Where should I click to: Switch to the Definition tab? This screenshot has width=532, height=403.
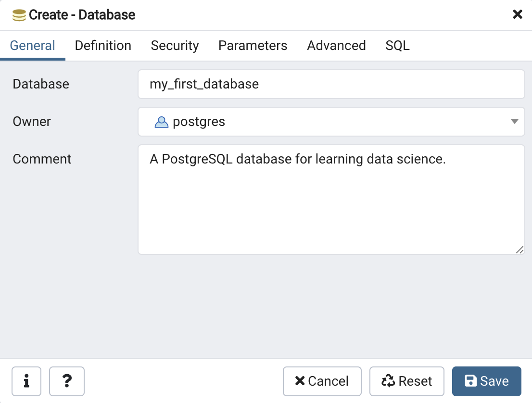(103, 46)
